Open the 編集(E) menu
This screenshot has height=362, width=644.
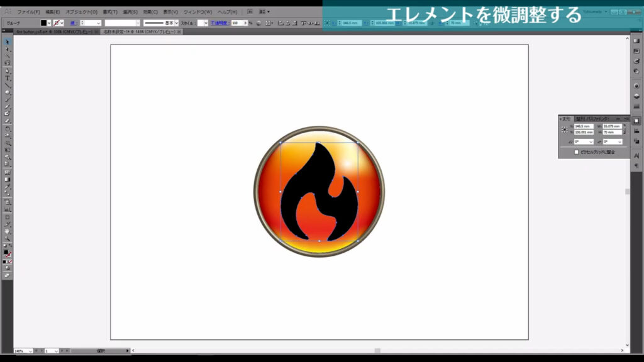click(52, 12)
